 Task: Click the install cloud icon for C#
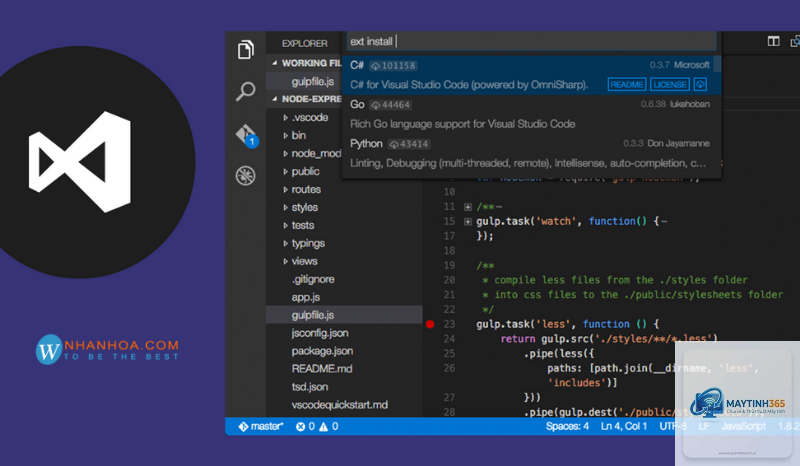700,84
